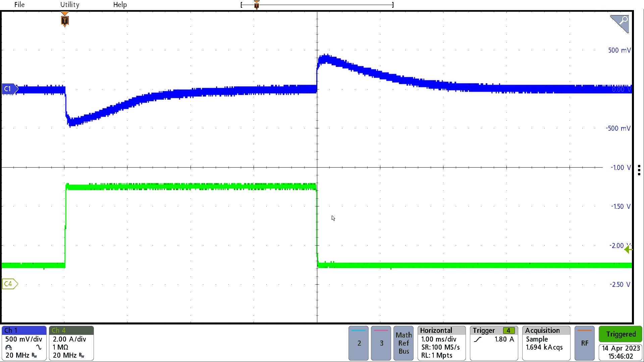This screenshot has height=362, width=644.
Task: Click the 500 mV axis label
Action: [619, 50]
